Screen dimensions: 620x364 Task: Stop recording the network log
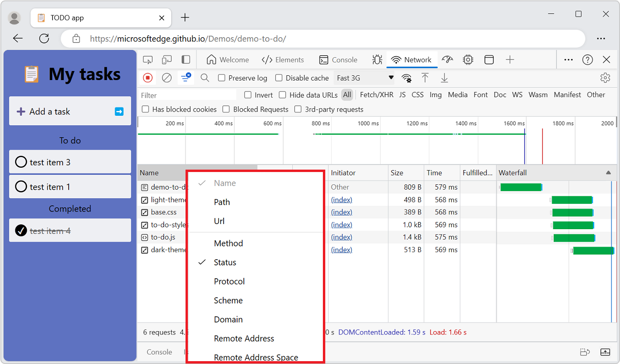point(147,78)
